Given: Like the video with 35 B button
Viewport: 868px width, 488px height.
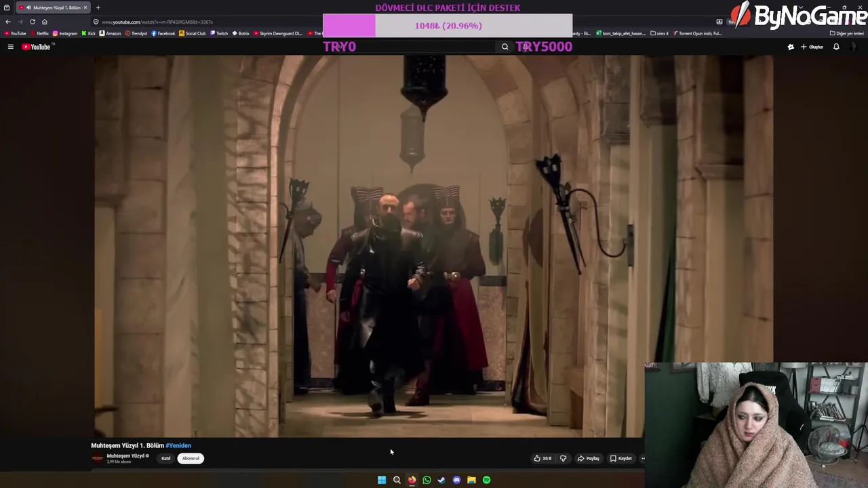Looking at the screenshot, I should (542, 458).
